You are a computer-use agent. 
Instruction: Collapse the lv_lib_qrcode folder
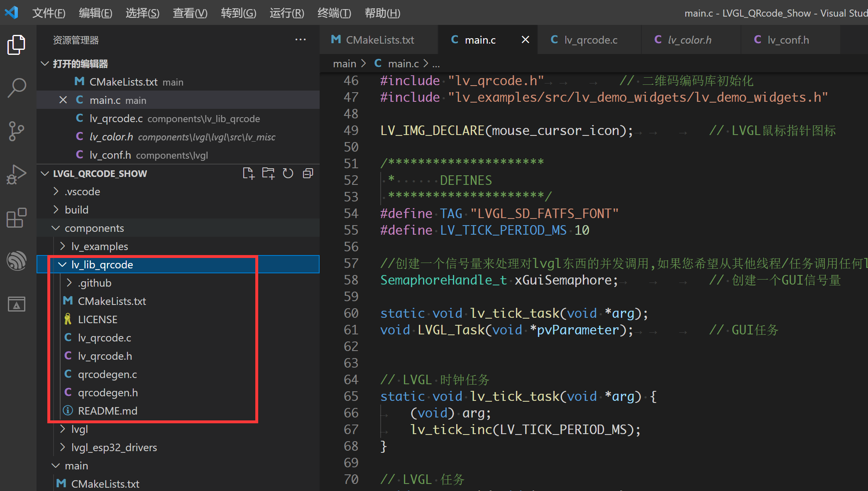[x=102, y=265]
